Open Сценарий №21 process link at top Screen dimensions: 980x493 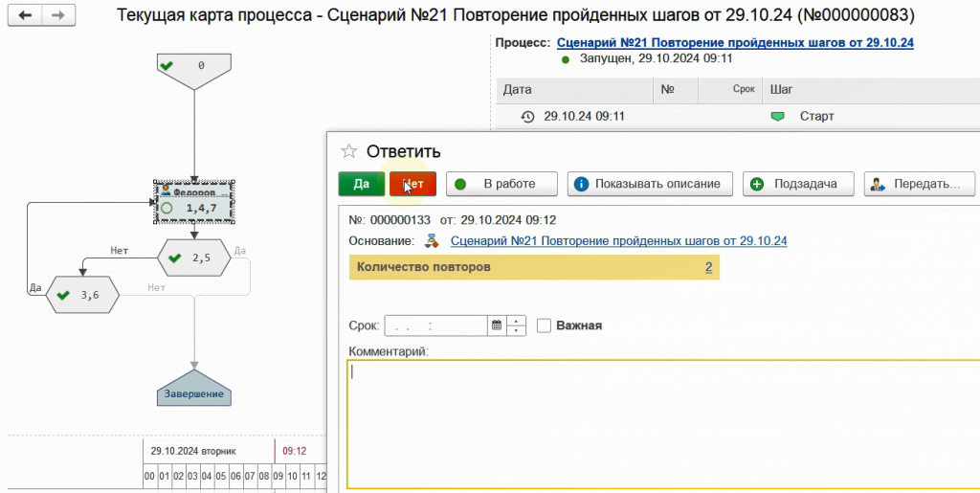click(x=735, y=43)
